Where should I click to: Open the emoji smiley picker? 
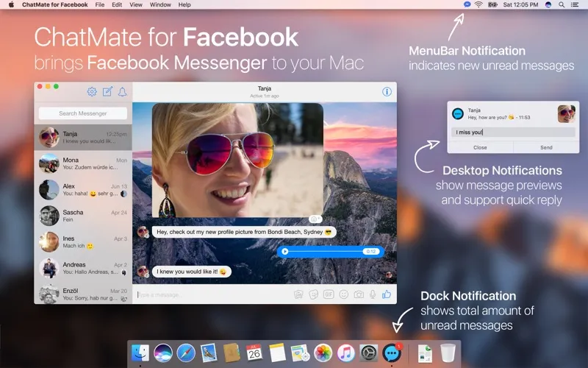pyautogui.click(x=343, y=294)
